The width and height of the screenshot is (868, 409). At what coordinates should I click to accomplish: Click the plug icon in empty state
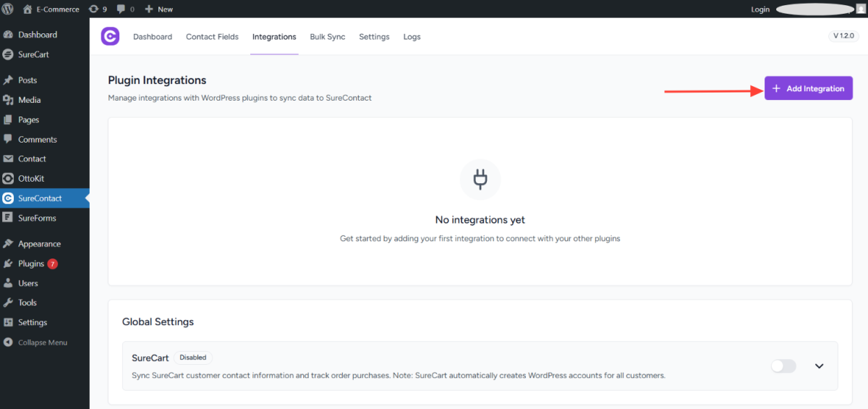pos(480,179)
